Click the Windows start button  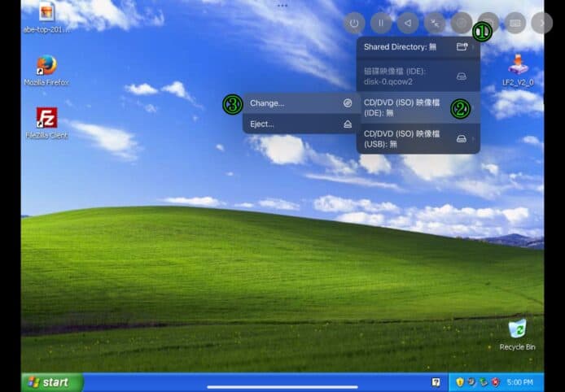(x=52, y=382)
